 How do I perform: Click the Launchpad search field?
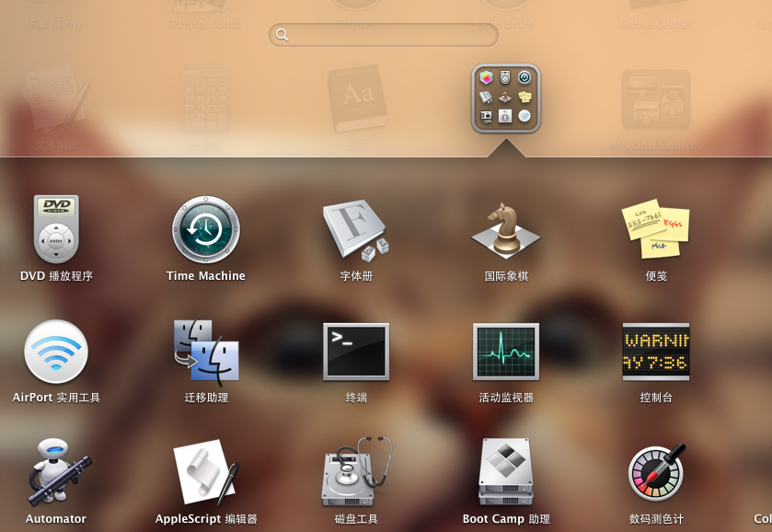pyautogui.click(x=384, y=34)
